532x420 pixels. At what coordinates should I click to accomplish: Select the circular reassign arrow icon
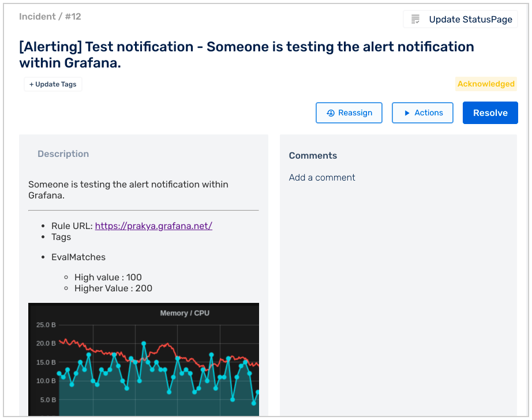click(x=331, y=112)
